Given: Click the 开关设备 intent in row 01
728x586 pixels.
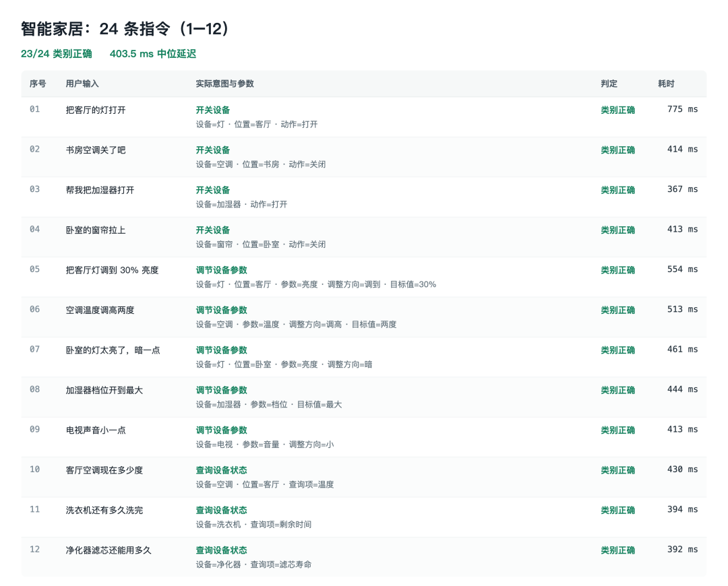Looking at the screenshot, I should 212,110.
